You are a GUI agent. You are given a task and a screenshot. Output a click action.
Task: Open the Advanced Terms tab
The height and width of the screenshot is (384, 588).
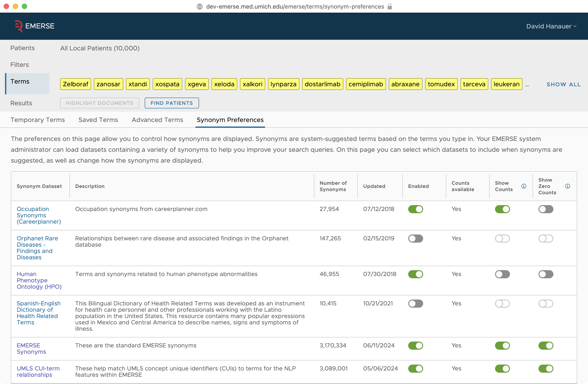(x=157, y=120)
